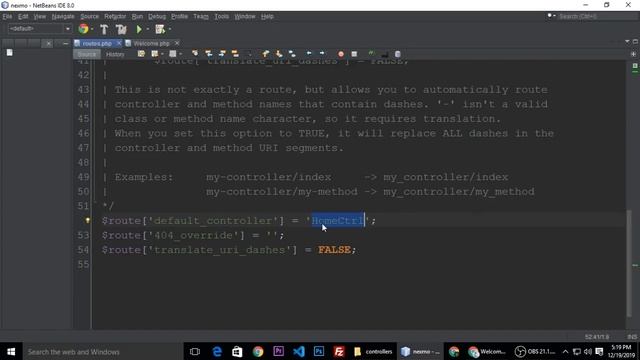The width and height of the screenshot is (640, 360).
Task: Open the Edit menu
Action: 23,17
